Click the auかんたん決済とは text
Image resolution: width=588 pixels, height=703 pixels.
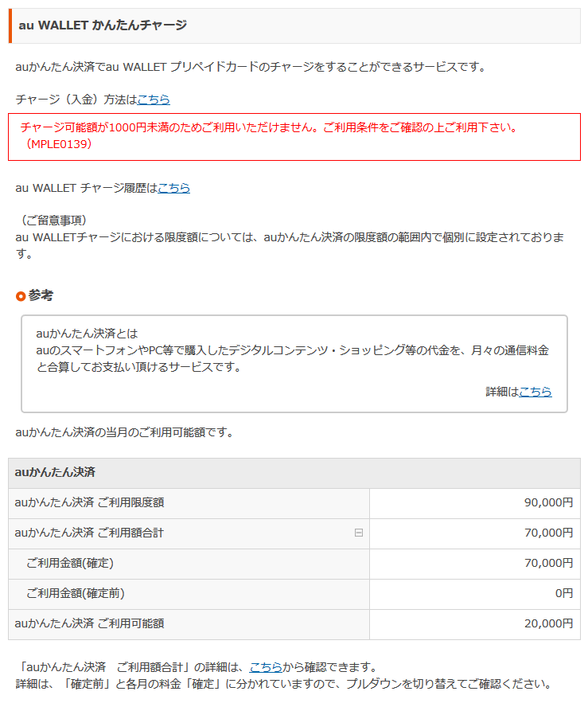click(87, 334)
